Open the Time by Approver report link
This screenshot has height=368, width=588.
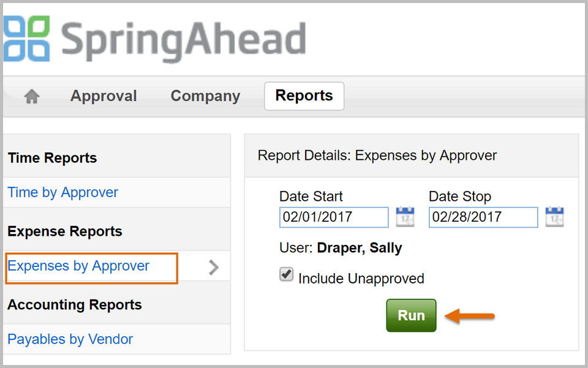tap(63, 192)
